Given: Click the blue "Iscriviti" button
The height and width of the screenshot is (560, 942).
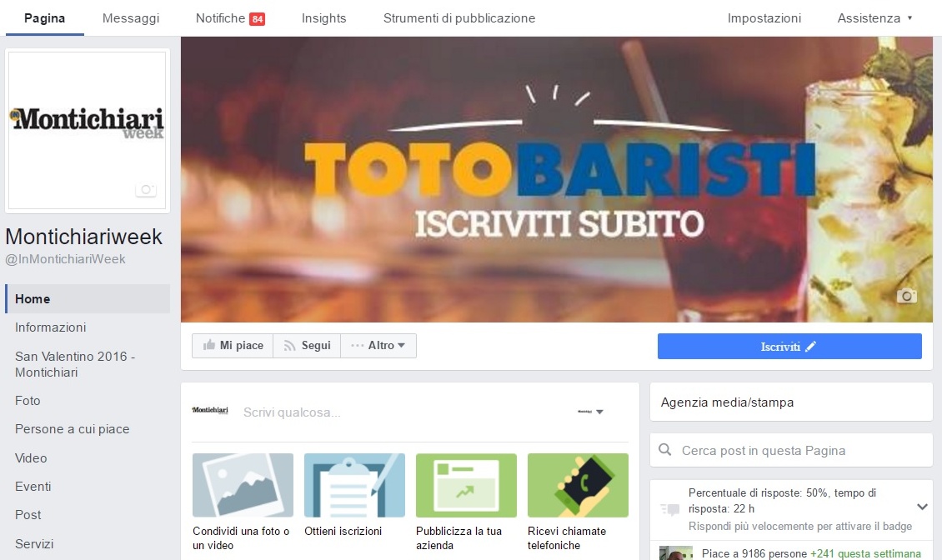Looking at the screenshot, I should click(789, 346).
